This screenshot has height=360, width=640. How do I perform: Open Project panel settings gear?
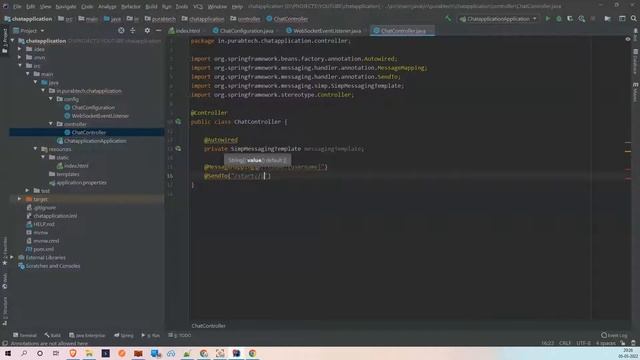[147, 31]
